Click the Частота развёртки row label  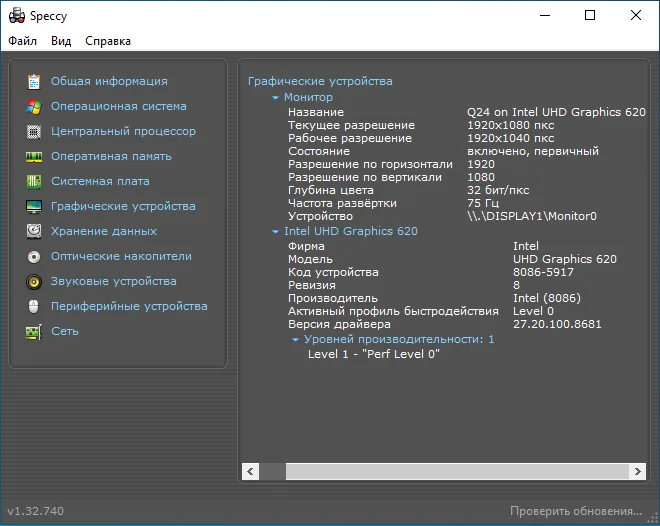click(x=342, y=203)
